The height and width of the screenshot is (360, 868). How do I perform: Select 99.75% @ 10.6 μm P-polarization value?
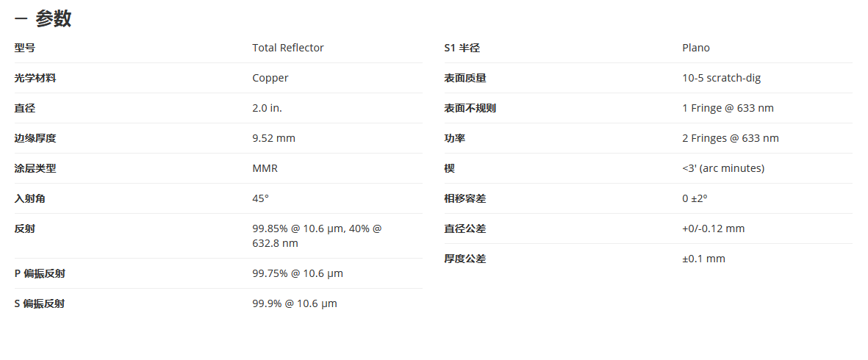tap(298, 274)
